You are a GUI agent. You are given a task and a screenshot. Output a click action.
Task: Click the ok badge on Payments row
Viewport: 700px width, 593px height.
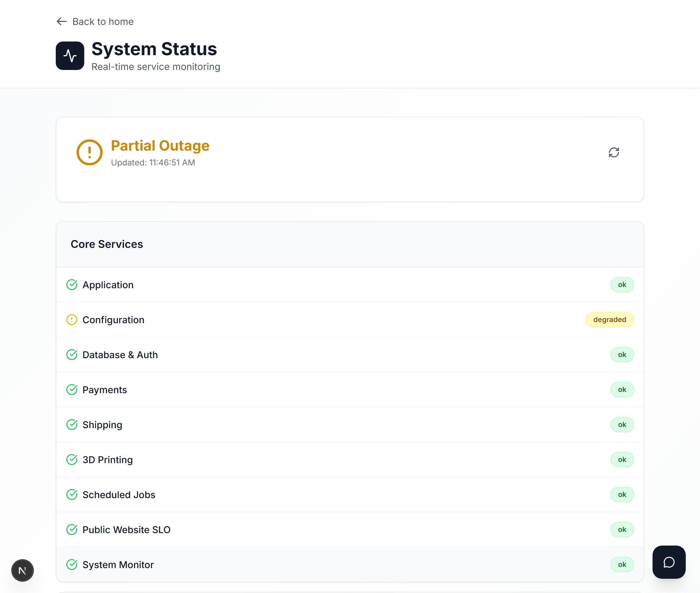click(x=622, y=390)
